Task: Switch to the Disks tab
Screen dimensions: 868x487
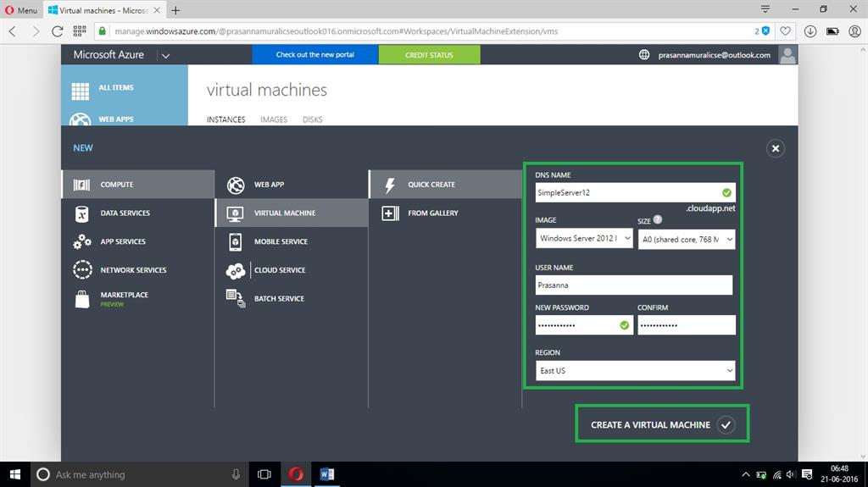Action: point(312,119)
